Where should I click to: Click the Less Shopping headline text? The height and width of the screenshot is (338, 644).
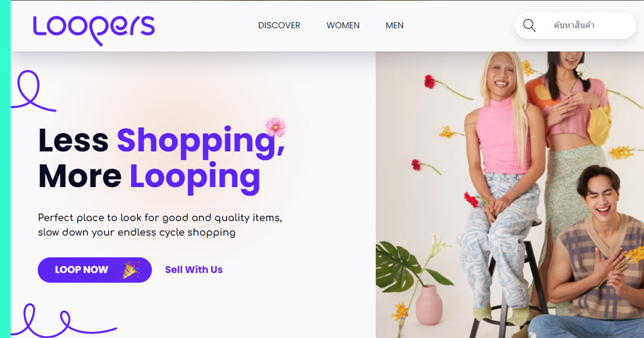click(162, 141)
